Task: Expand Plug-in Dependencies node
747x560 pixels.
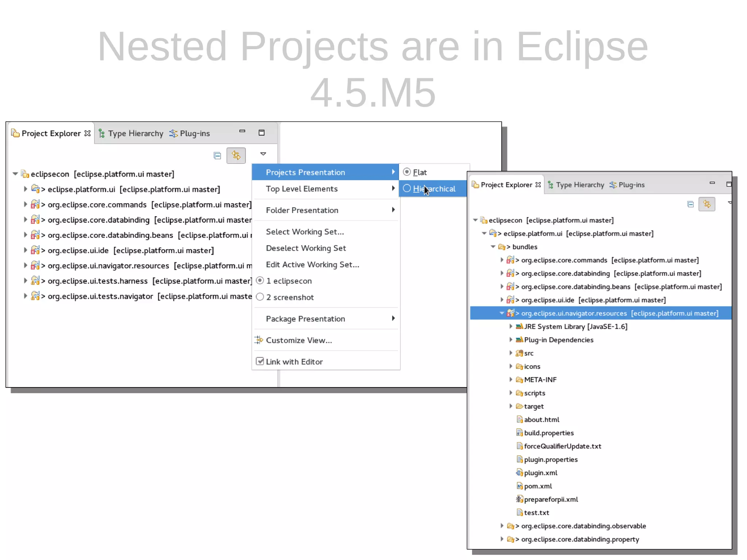Action: click(511, 340)
